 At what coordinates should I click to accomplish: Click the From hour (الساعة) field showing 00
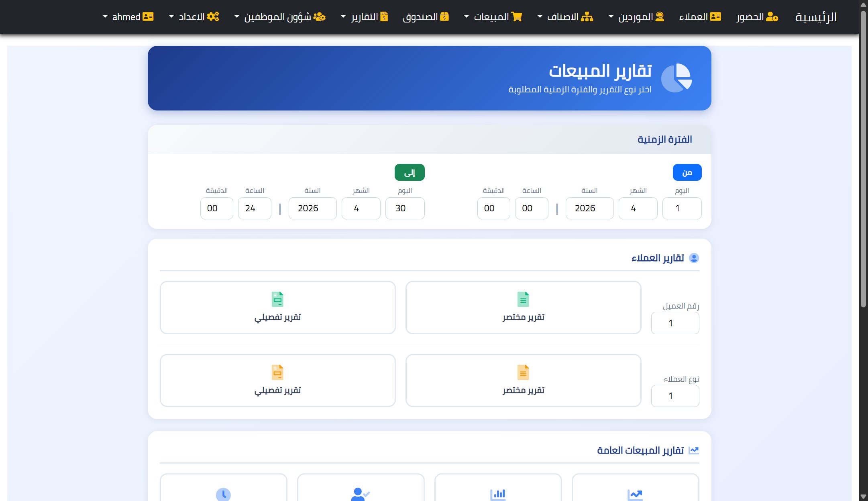click(x=532, y=208)
